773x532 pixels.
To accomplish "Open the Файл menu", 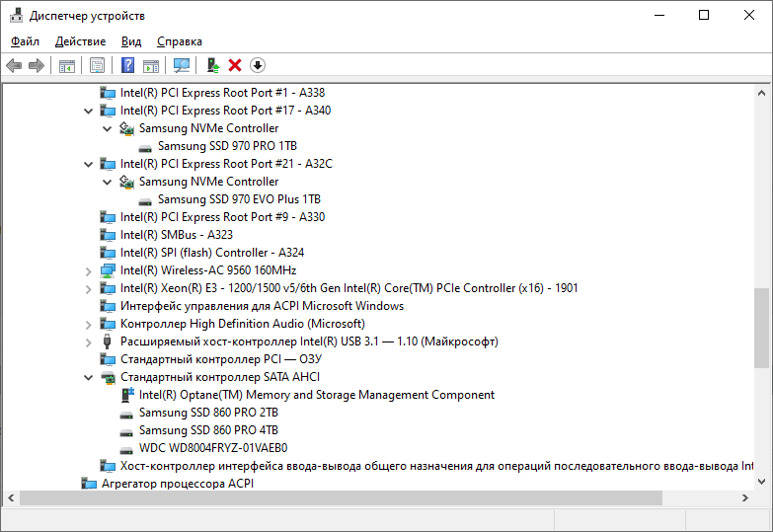I will point(25,41).
